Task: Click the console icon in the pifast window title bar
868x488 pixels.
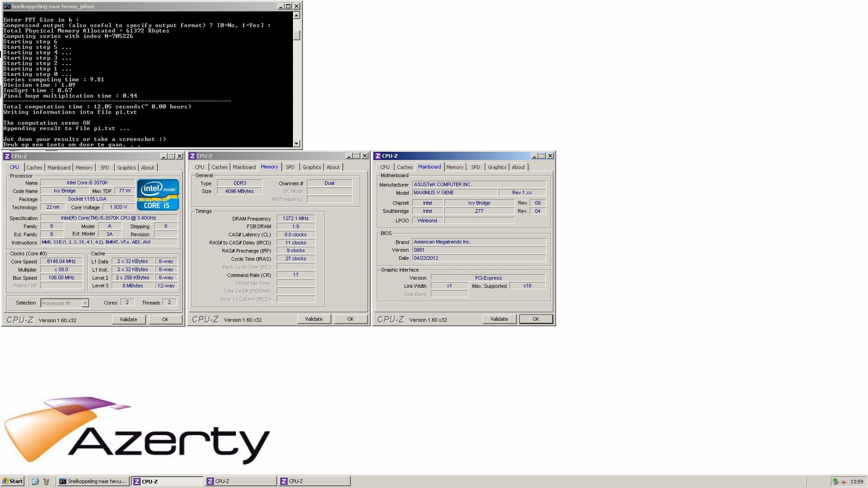Action: tap(7, 6)
